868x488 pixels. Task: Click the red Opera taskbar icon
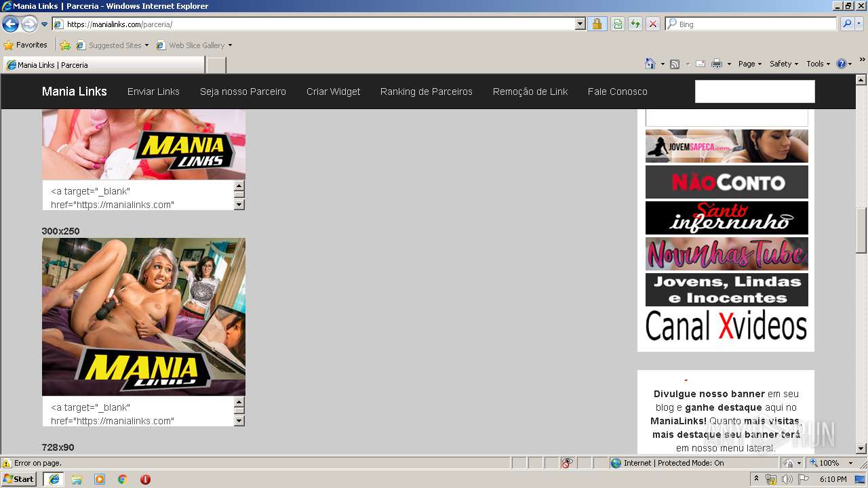[145, 479]
